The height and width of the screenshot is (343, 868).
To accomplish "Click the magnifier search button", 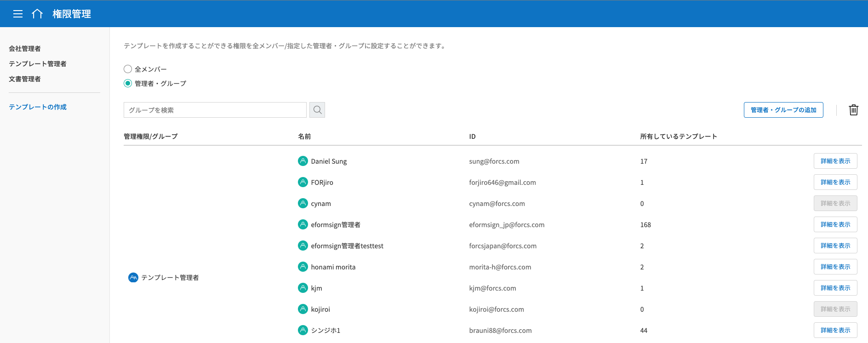I will 317,110.
